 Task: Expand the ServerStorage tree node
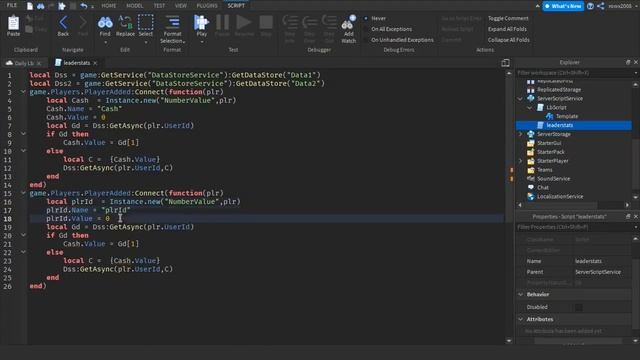click(520, 134)
